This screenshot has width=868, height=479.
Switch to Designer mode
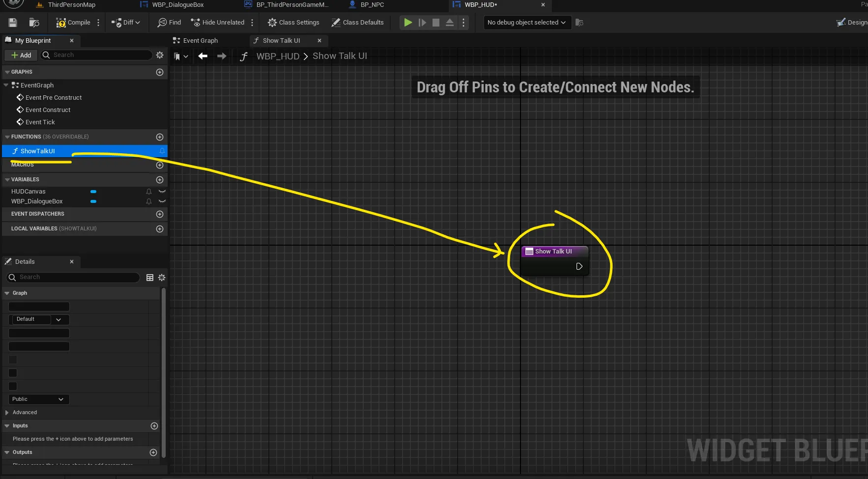point(852,23)
